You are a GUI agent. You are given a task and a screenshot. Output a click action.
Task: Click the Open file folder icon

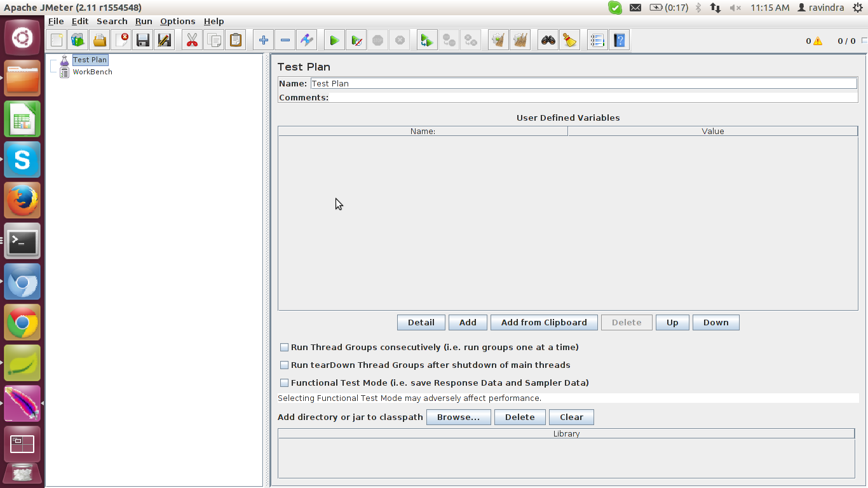(x=100, y=41)
